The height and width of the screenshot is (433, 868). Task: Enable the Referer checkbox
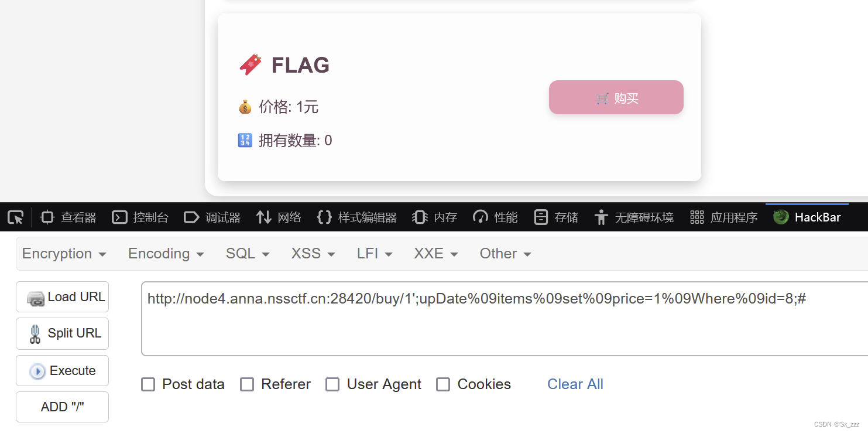coord(247,384)
